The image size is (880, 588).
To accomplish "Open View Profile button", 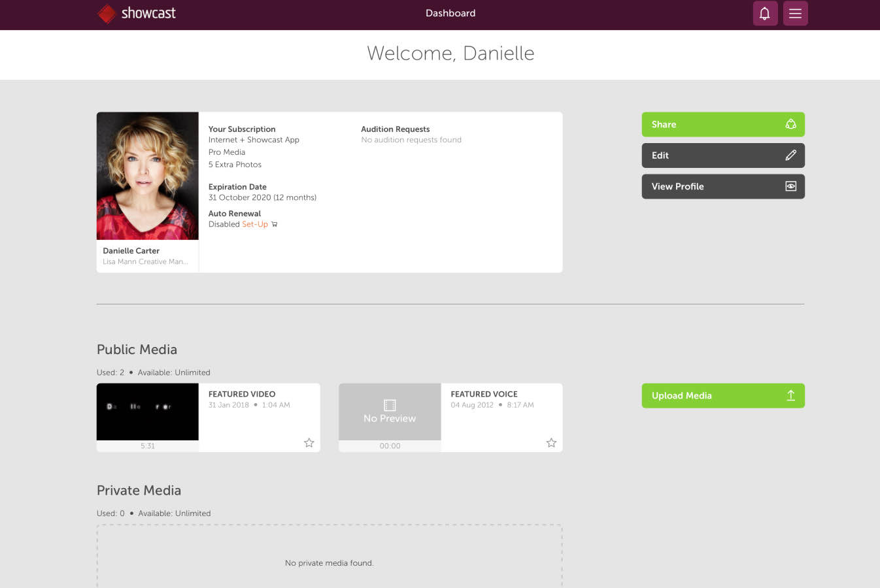I will click(x=723, y=186).
